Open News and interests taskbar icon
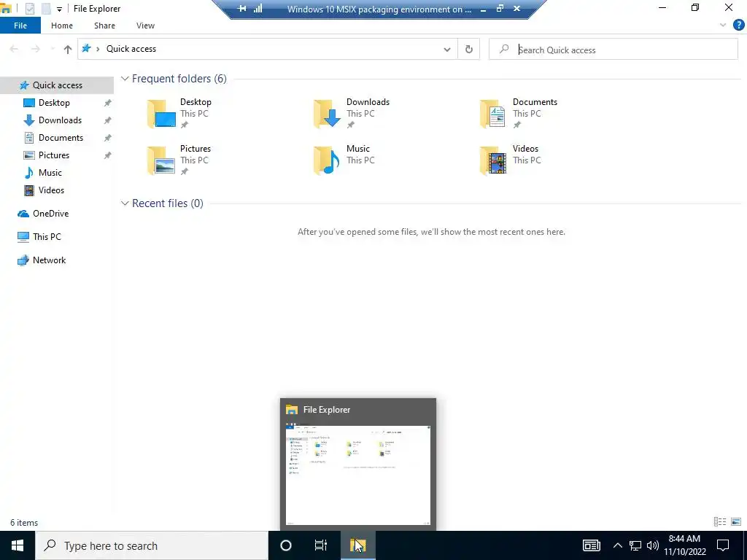Viewport: 747px width, 560px height. point(591,545)
